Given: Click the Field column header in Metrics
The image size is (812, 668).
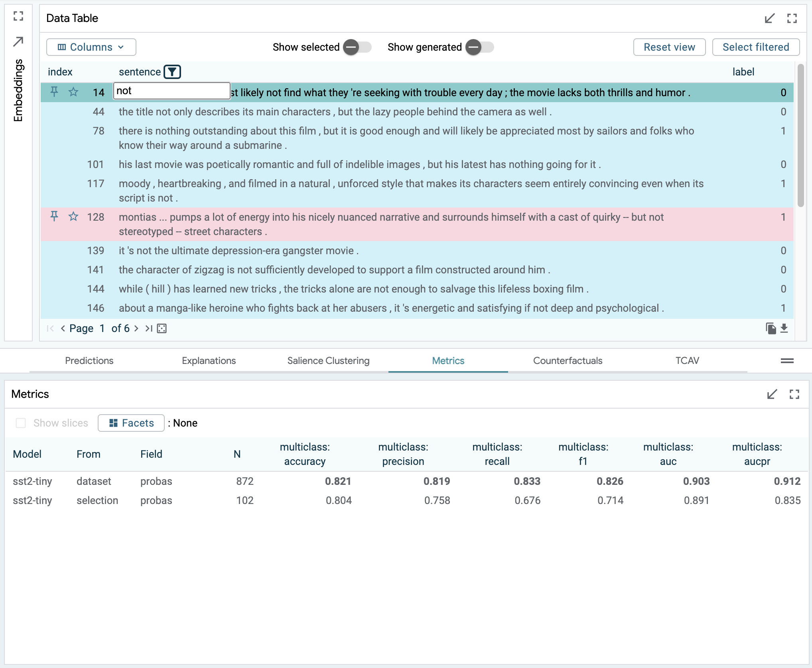Looking at the screenshot, I should coord(151,454).
